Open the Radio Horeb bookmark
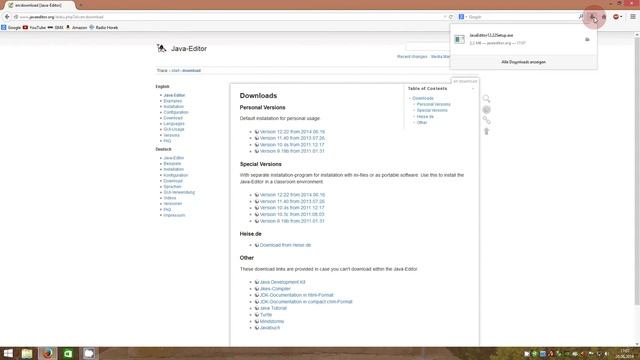This screenshot has width=640, height=360. tap(104, 27)
